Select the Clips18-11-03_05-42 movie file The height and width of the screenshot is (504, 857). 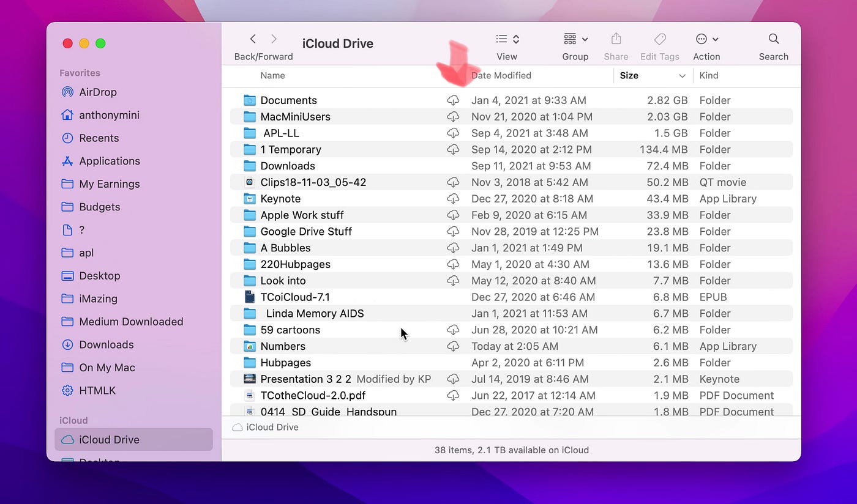point(511,182)
